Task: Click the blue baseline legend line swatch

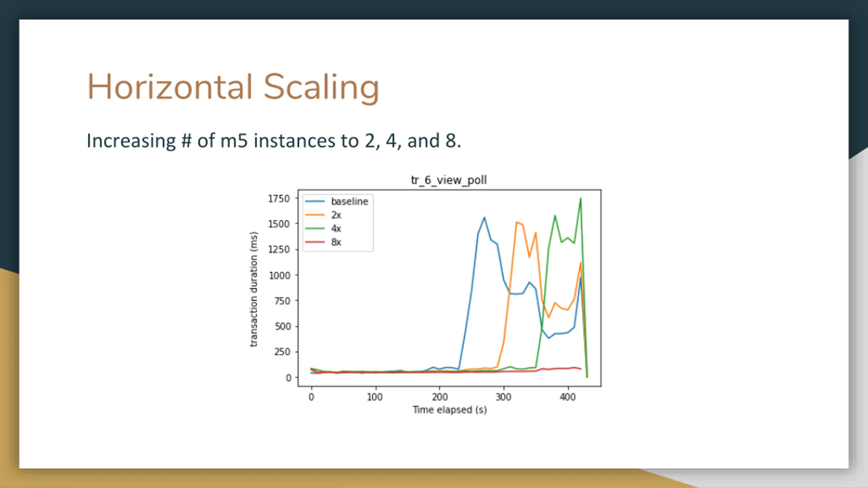Action: click(x=315, y=201)
